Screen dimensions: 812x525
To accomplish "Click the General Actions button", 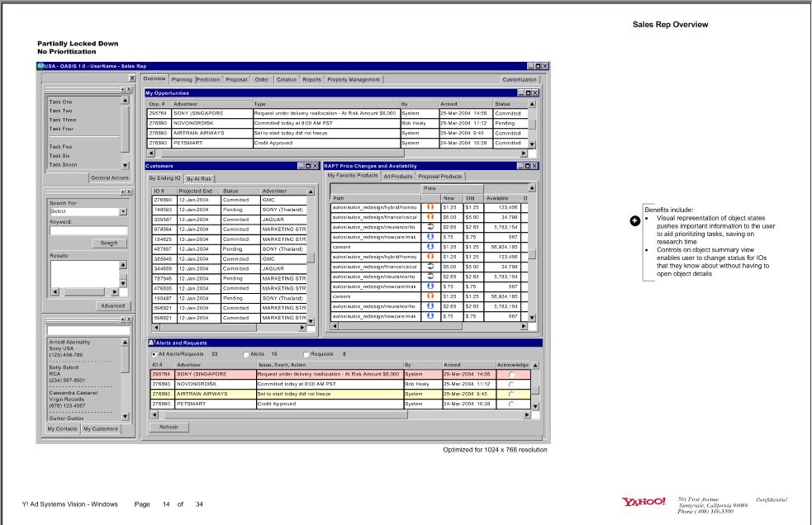I will point(110,177).
